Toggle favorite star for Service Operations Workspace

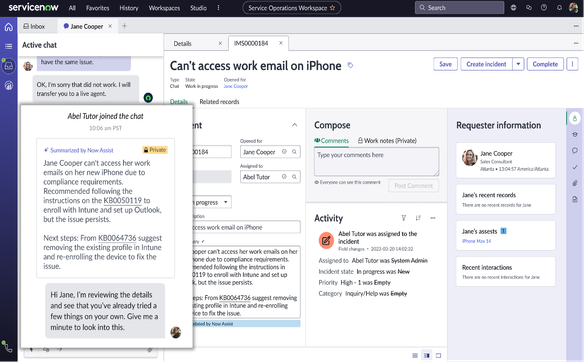[333, 8]
